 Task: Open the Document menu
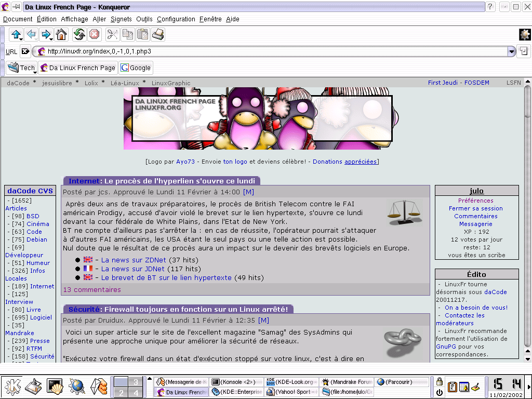pos(18,19)
